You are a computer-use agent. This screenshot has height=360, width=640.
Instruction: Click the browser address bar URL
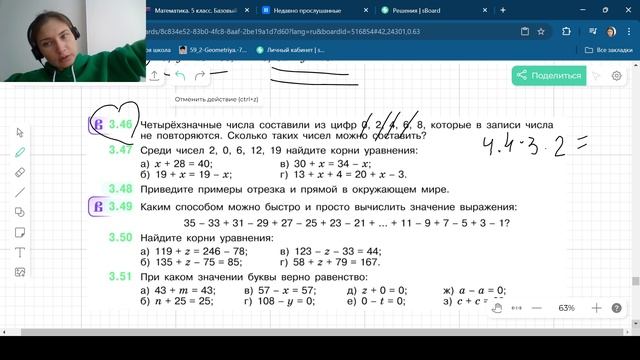283,31
